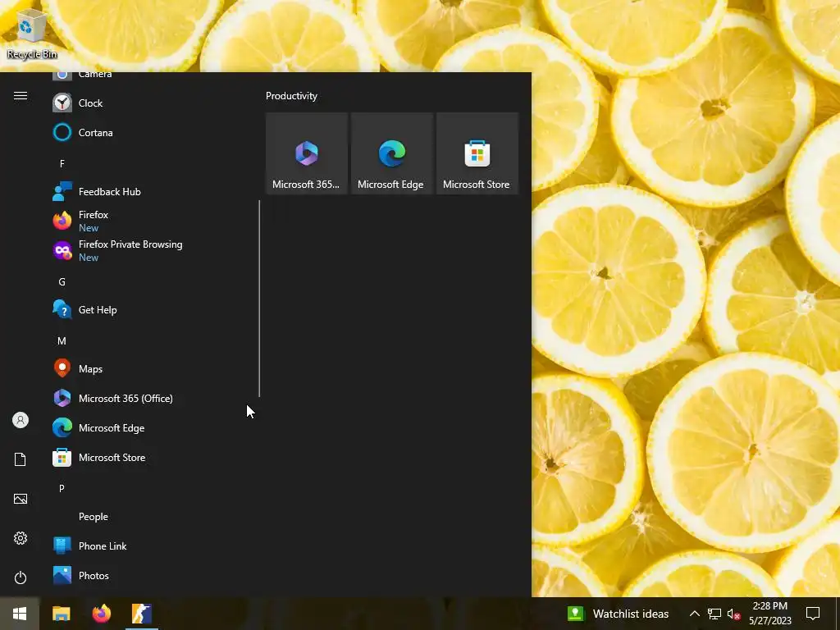Open Pictures from Start sidebar
The image size is (840, 630).
coord(21,499)
